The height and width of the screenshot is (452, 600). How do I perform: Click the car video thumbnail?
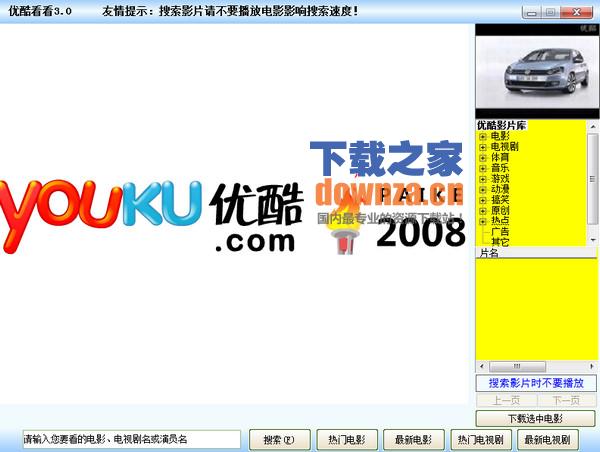[x=537, y=71]
